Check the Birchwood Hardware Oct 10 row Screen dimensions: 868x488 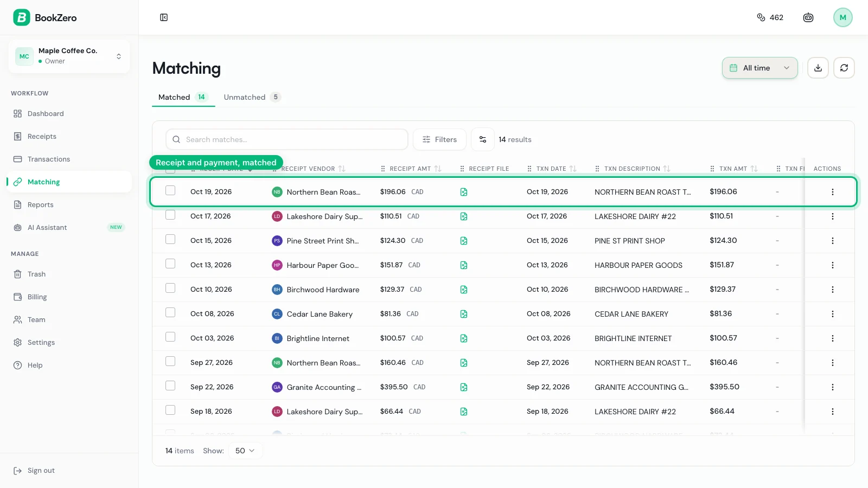(x=170, y=288)
